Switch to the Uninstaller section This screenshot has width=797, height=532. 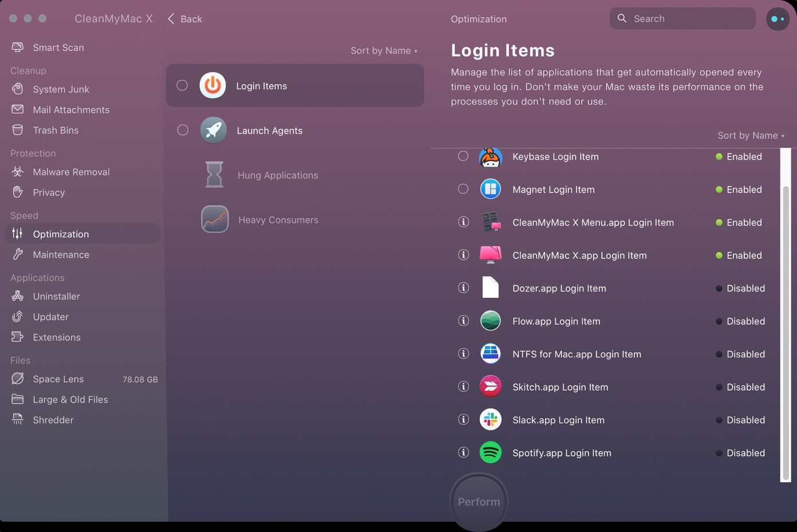56,296
